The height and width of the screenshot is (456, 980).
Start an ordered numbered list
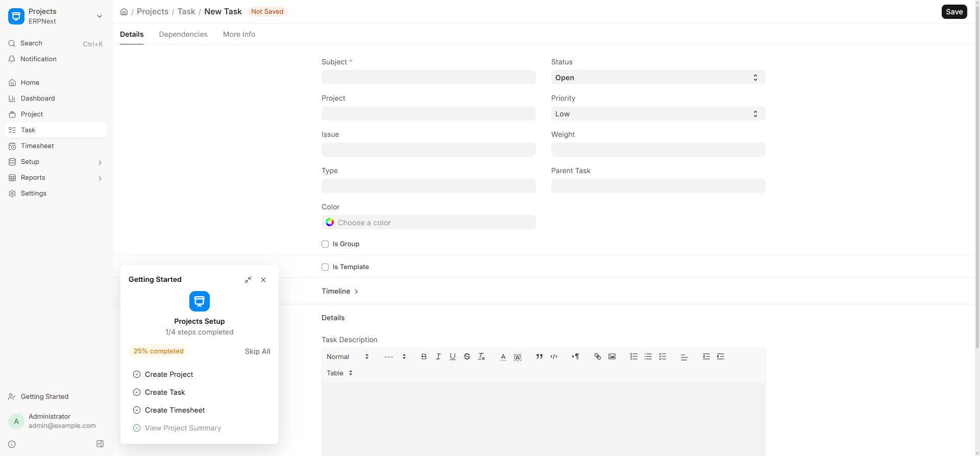[633, 356]
